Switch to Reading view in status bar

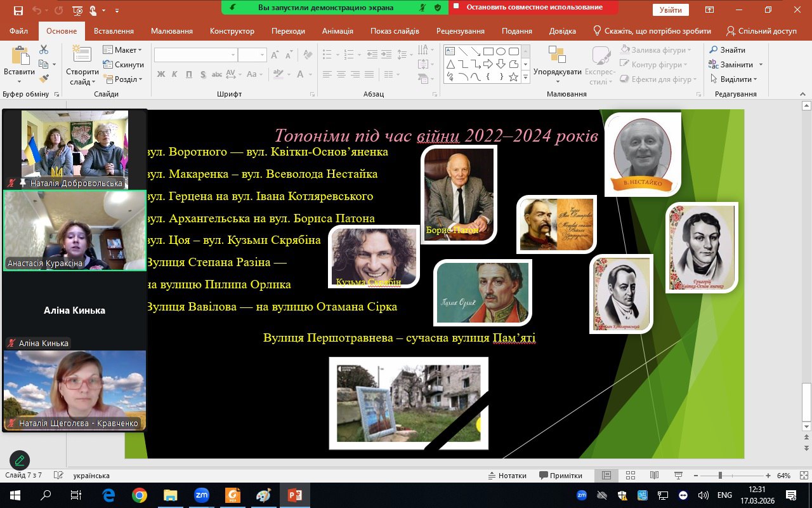click(x=654, y=476)
